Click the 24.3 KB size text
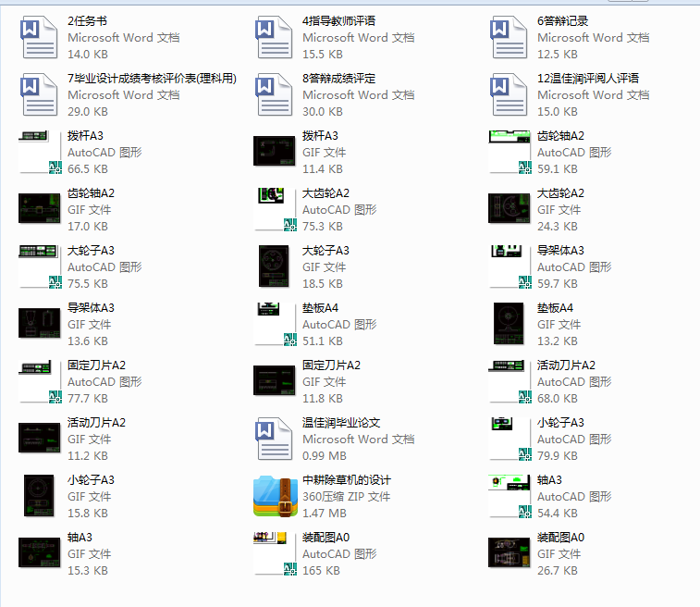 558,227
